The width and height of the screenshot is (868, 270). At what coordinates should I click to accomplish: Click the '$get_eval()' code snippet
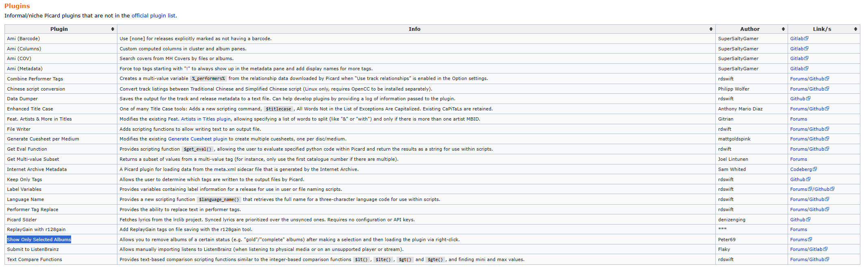[197, 149]
